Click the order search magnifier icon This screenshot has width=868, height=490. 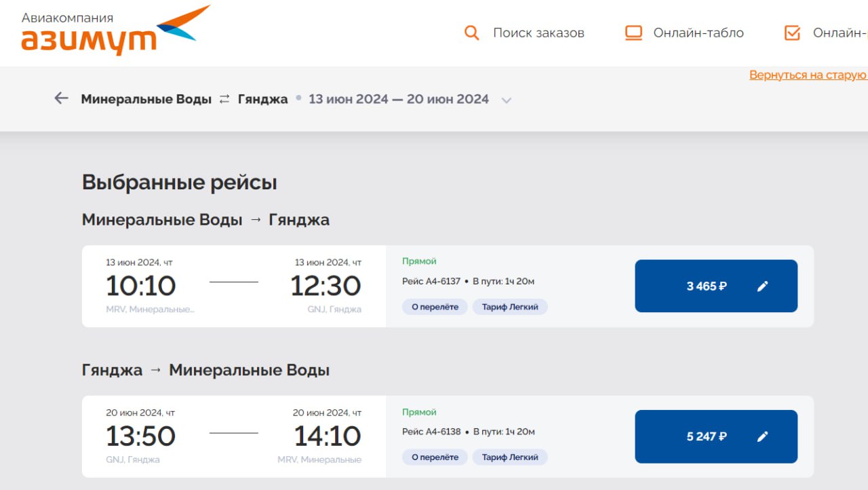471,33
